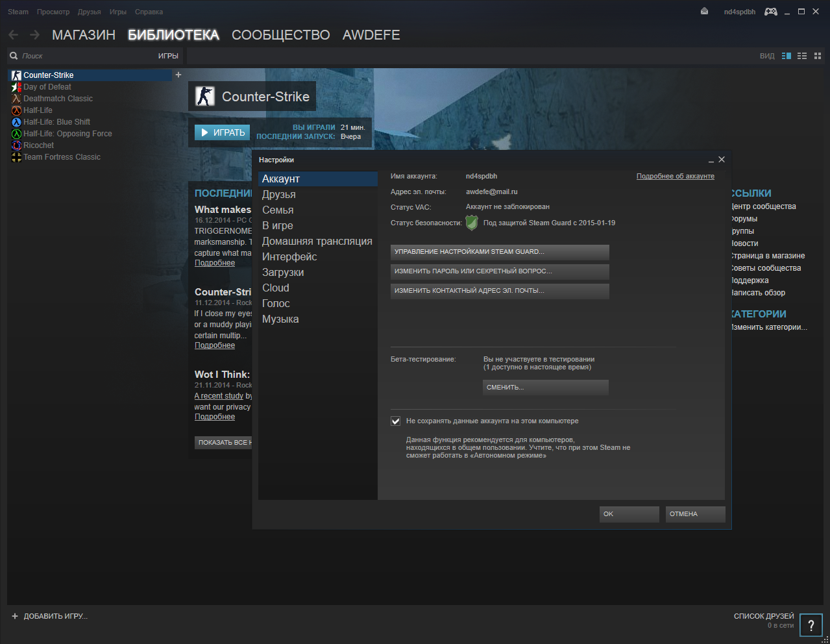Click the search magnifier icon
This screenshot has width=830, height=644.
(14, 56)
